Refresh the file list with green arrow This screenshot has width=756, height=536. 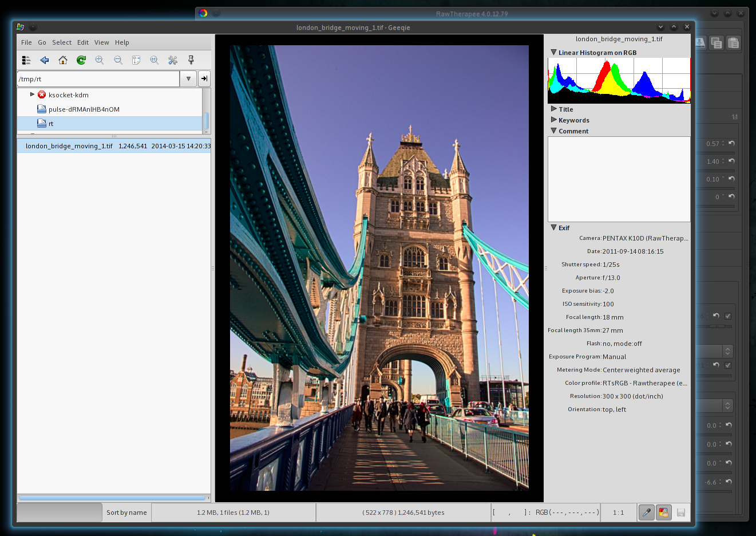[x=81, y=60]
